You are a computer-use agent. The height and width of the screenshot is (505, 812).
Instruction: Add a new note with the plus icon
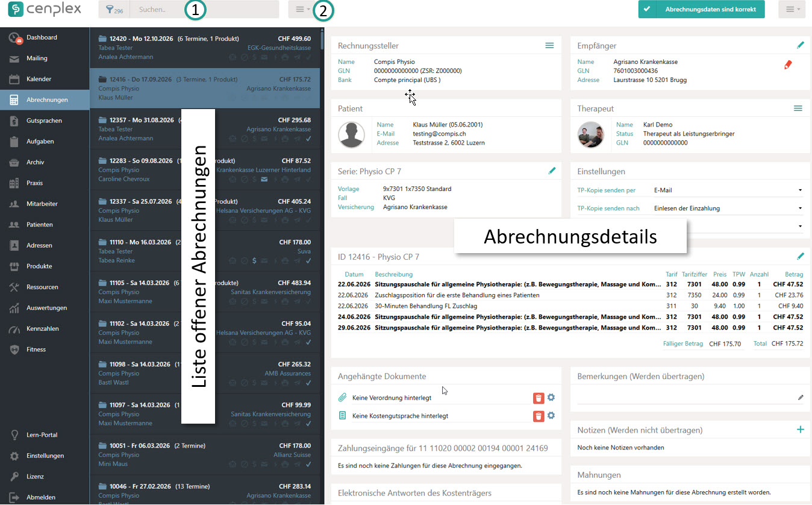[x=800, y=430]
